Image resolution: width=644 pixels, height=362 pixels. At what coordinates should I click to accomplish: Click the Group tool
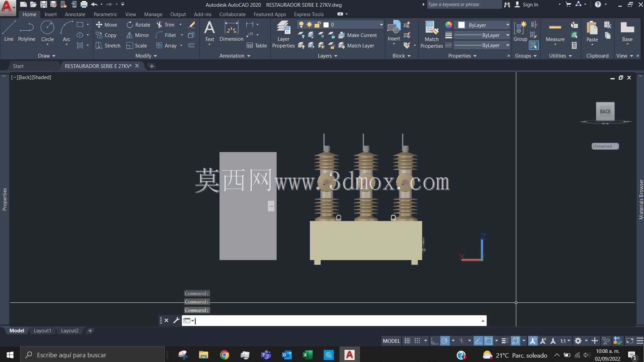[520, 31]
